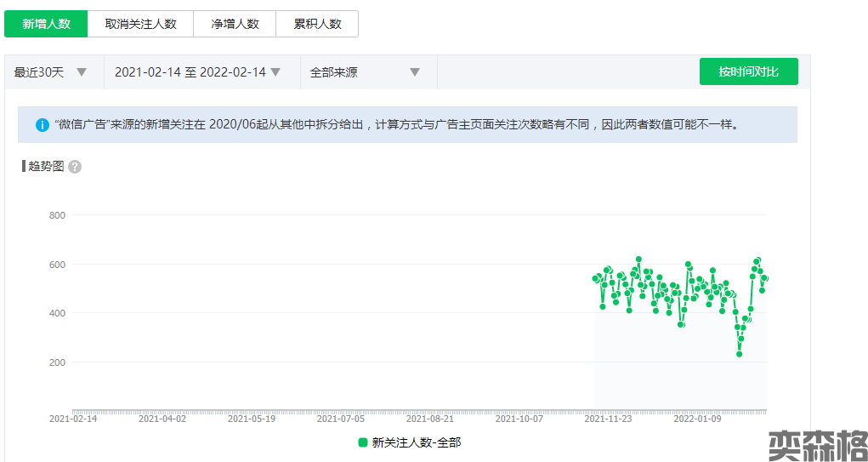This screenshot has width=868, height=462.
Task: Click the 2022-01-09 x-axis label
Action: pos(697,419)
